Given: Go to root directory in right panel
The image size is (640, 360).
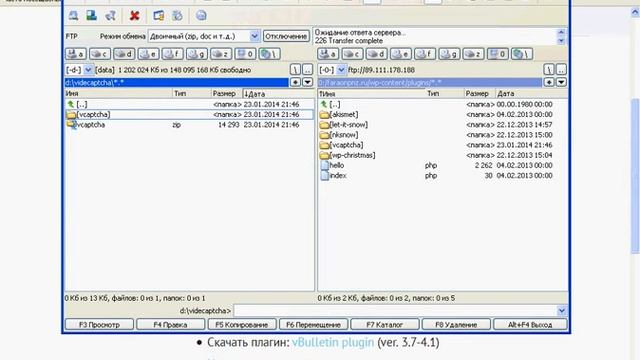Looking at the screenshot, I should 549,70.
